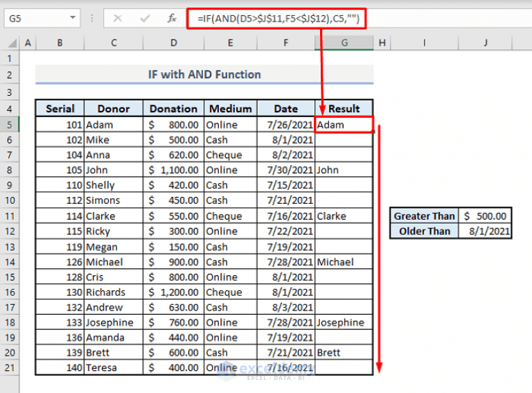Select John's donation $1,100.00 cell
The image size is (532, 393).
[174, 170]
